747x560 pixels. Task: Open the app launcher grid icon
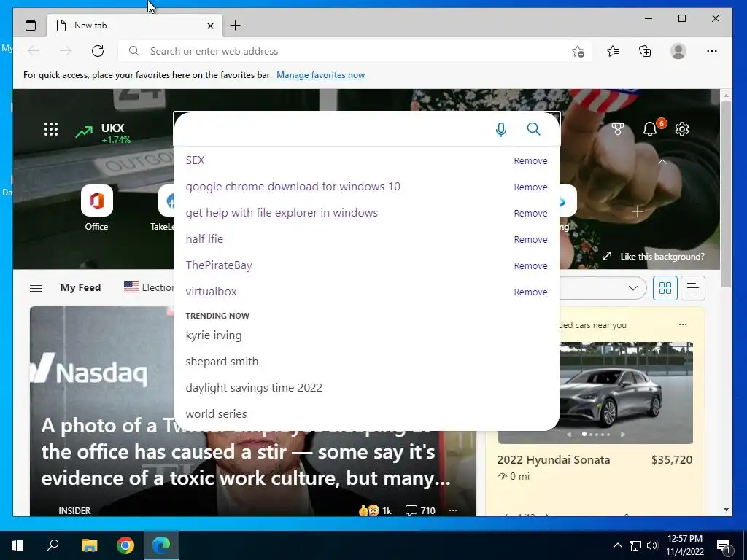[x=51, y=129]
